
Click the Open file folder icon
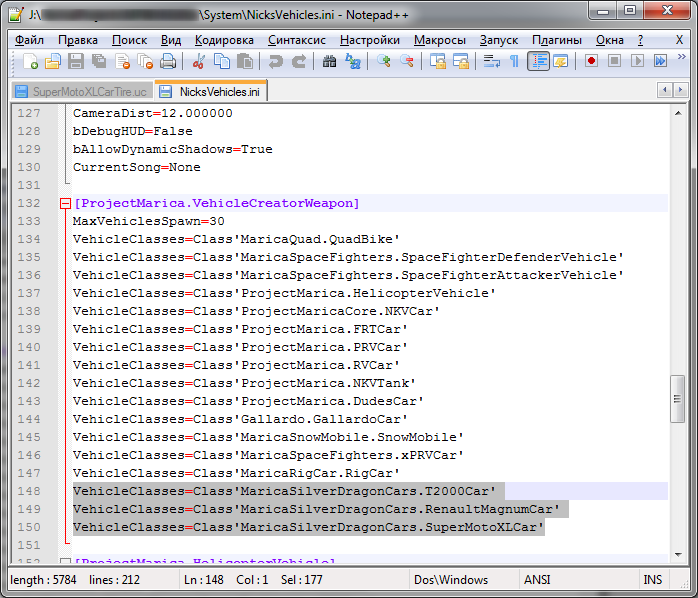(53, 61)
